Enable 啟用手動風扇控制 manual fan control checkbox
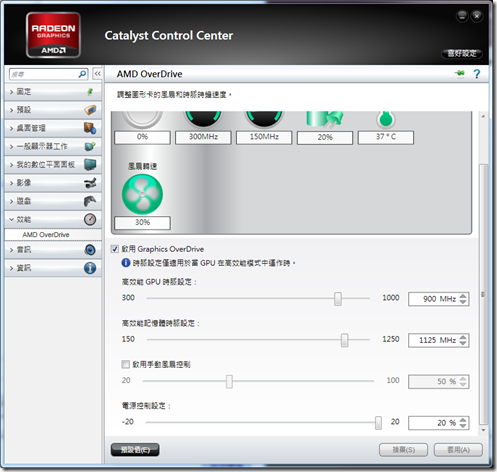Image resolution: width=497 pixels, height=472 pixels. (125, 364)
